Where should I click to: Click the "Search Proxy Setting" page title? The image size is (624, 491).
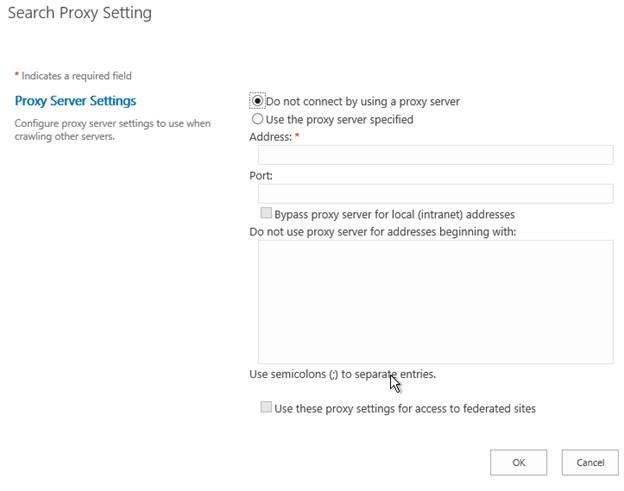(x=79, y=14)
